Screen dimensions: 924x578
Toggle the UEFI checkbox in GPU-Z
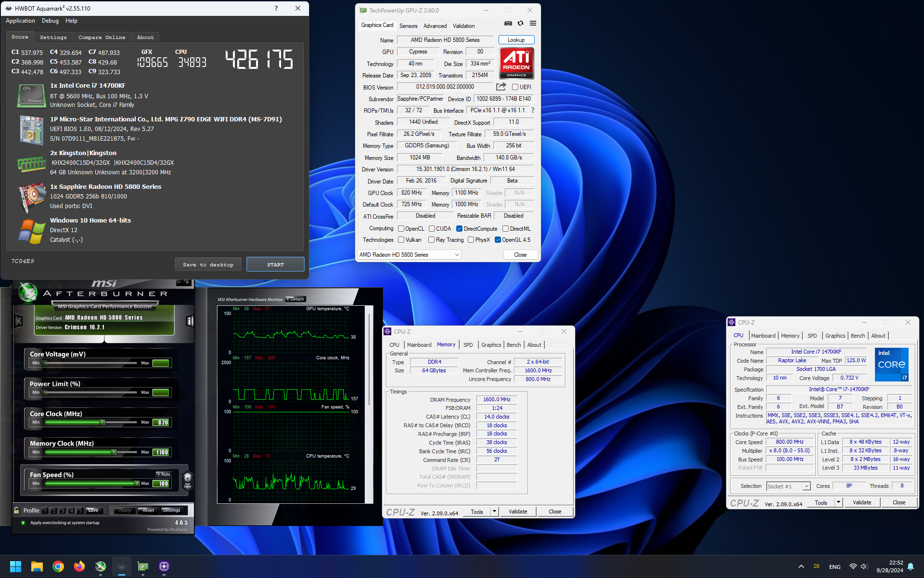[515, 87]
